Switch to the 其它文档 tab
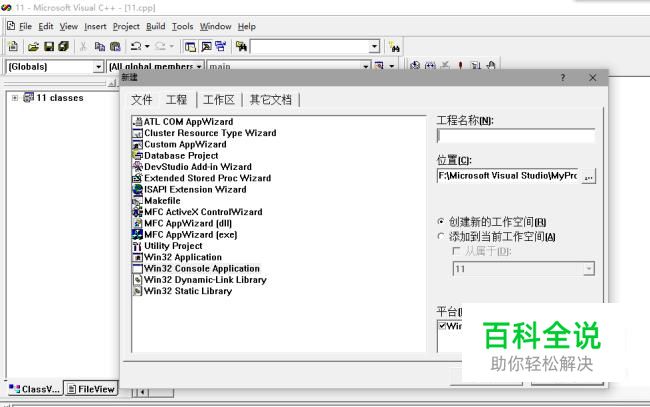The height and width of the screenshot is (407, 650). (x=270, y=100)
